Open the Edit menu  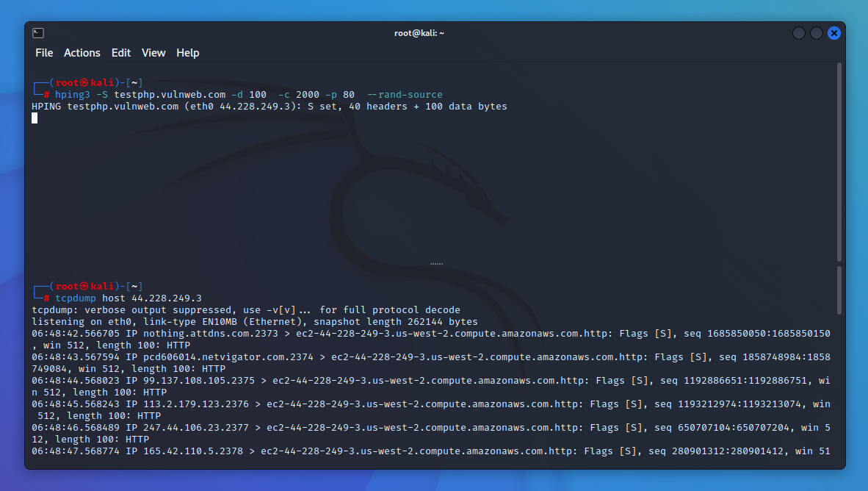[120, 53]
